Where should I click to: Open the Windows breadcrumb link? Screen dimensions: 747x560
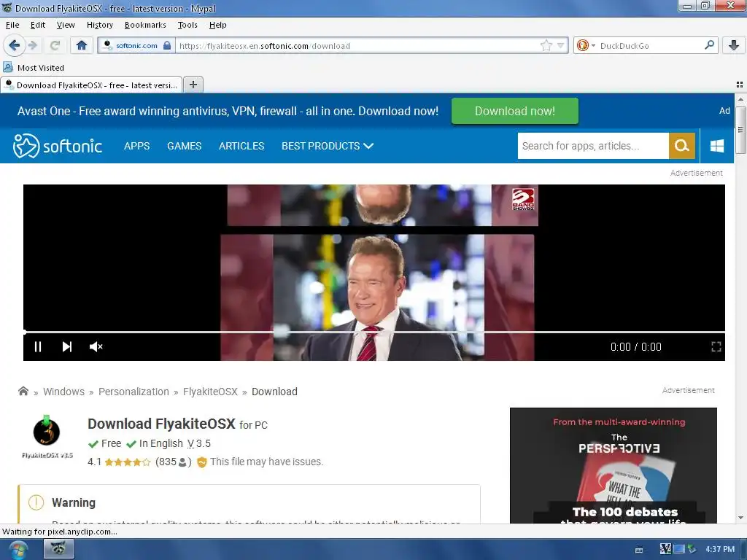64,392
